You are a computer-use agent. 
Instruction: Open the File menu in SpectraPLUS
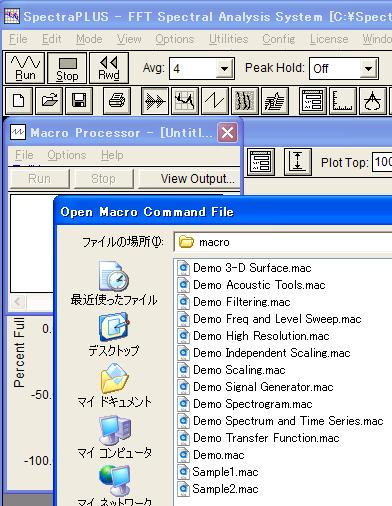pyautogui.click(x=18, y=39)
